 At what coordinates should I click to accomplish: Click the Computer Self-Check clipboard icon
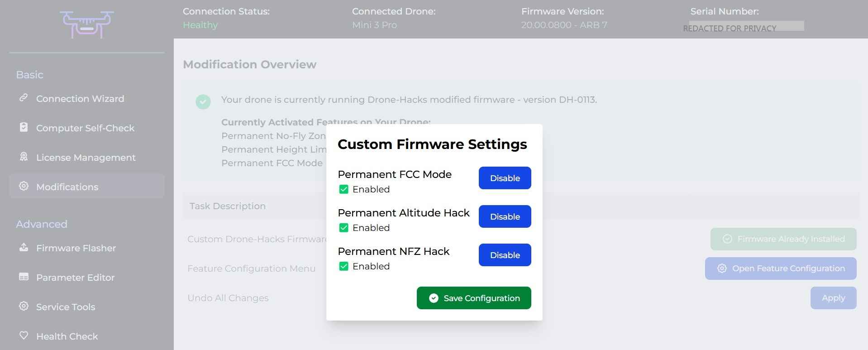(24, 127)
